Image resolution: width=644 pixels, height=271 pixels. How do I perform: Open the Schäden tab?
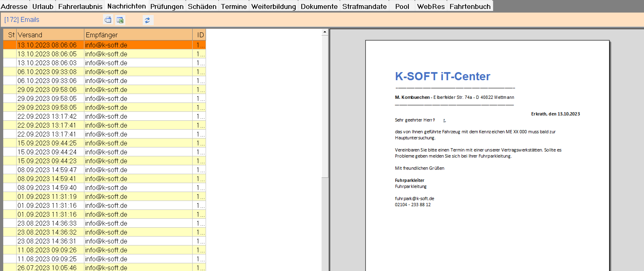(202, 6)
